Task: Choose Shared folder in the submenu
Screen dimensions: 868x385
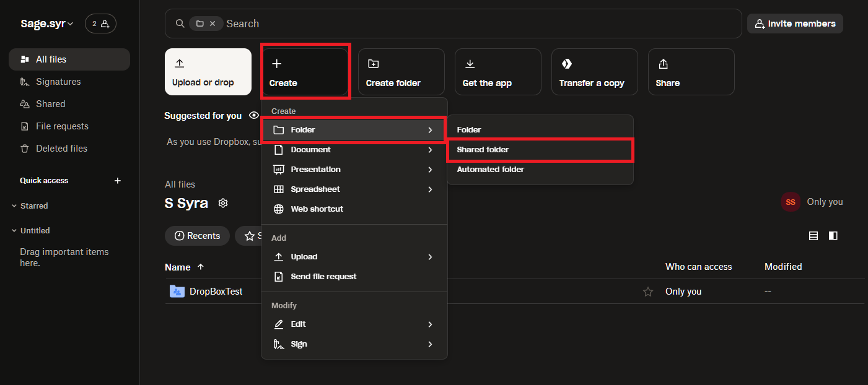Action: tap(540, 150)
